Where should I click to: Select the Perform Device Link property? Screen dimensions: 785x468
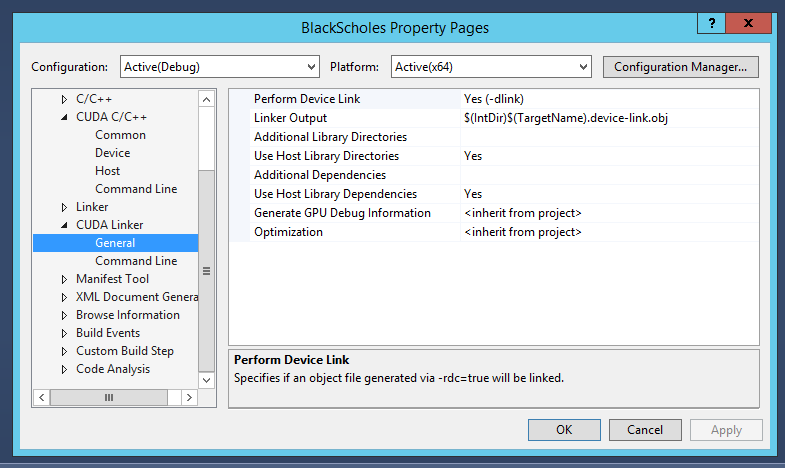click(307, 99)
